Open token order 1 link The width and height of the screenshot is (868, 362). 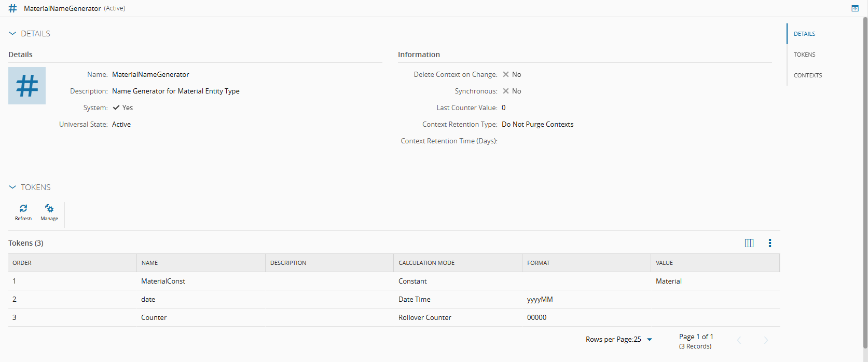coord(15,281)
